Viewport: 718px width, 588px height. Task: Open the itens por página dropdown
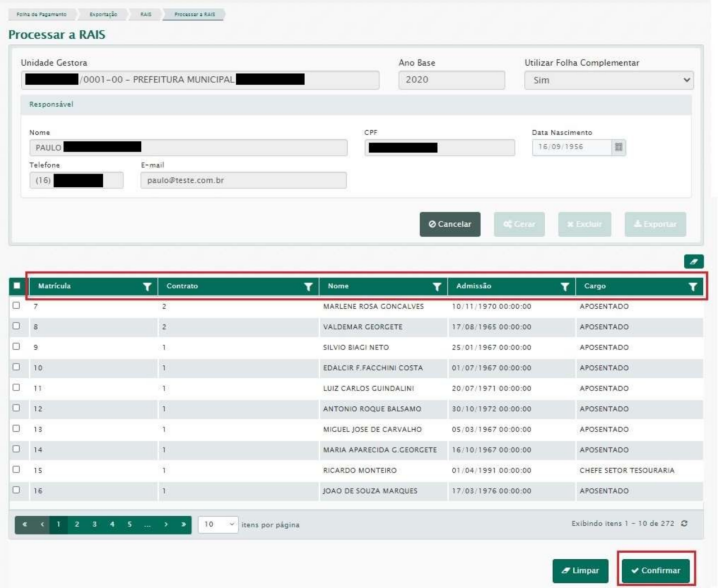coord(218,525)
